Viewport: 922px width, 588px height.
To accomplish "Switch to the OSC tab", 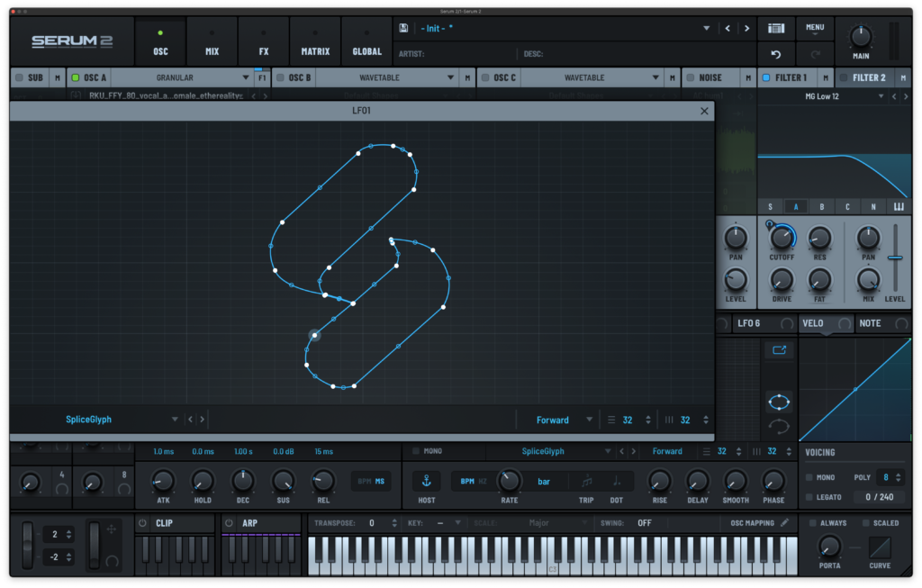I will pyautogui.click(x=160, y=41).
